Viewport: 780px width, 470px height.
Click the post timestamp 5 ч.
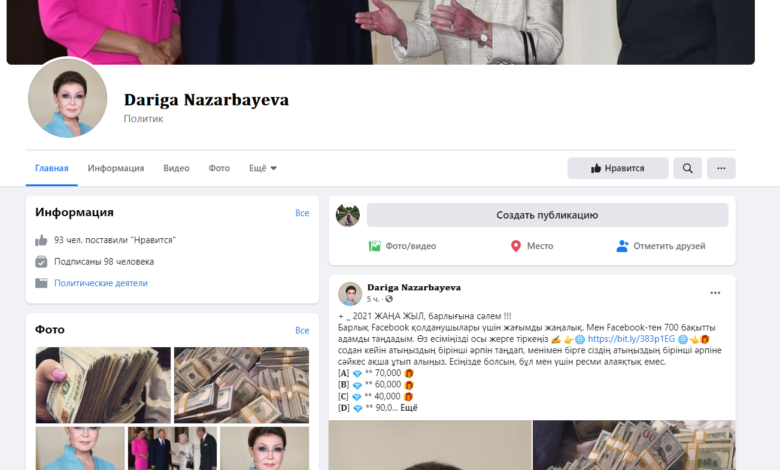tap(373, 299)
